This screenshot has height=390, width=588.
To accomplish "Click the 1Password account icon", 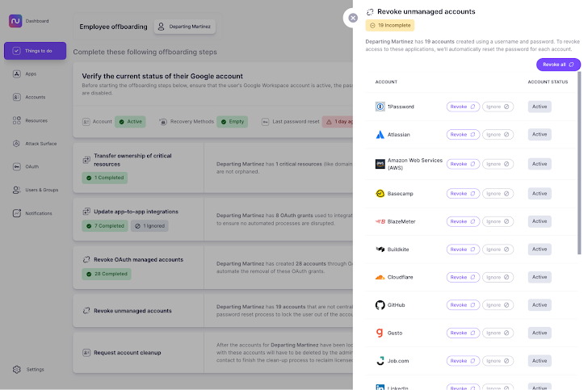I will [380, 107].
